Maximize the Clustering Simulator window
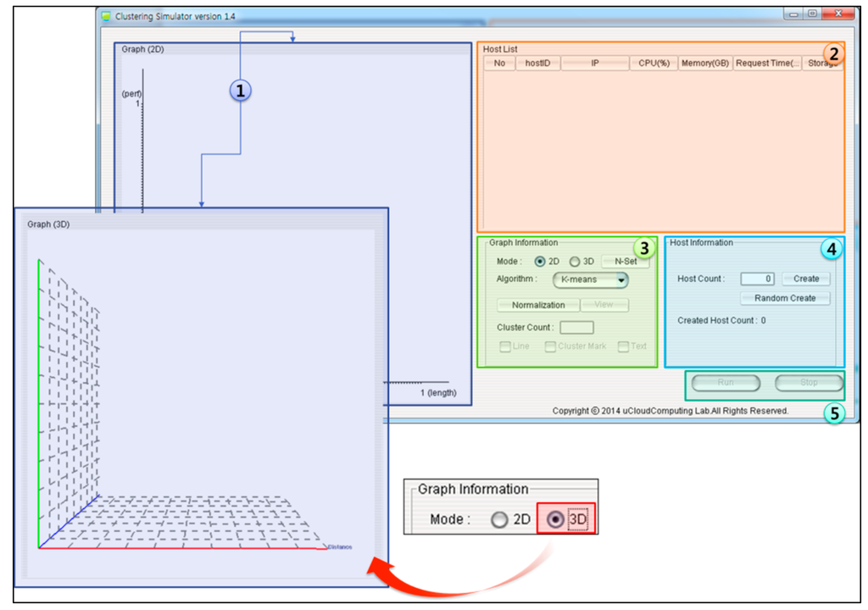This screenshot has height=610, width=868. 812,14
